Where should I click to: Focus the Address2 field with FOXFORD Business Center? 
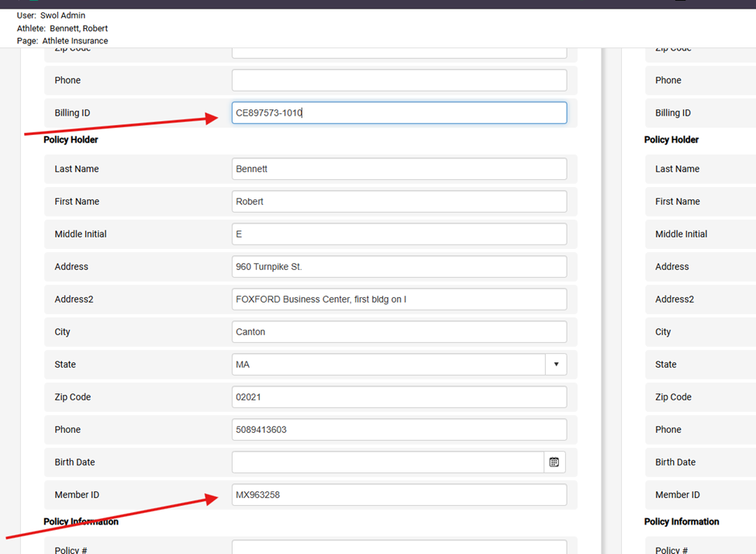[x=399, y=300]
